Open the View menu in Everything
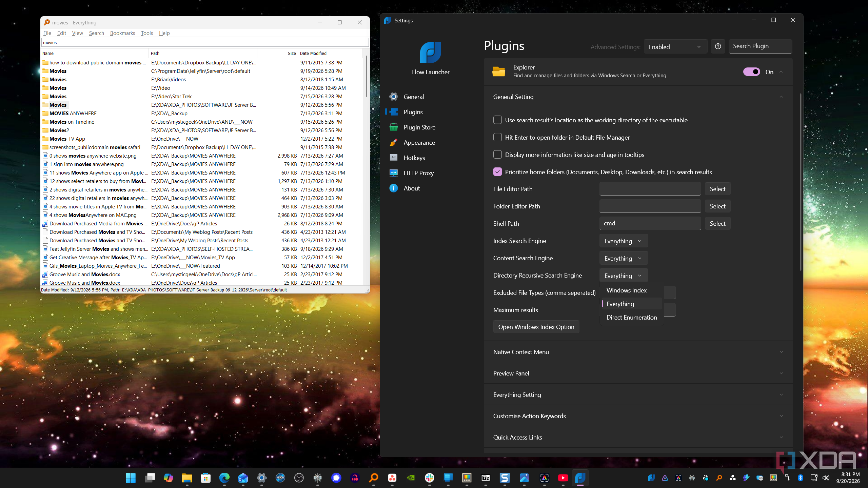The width and height of the screenshot is (868, 488). (x=77, y=33)
